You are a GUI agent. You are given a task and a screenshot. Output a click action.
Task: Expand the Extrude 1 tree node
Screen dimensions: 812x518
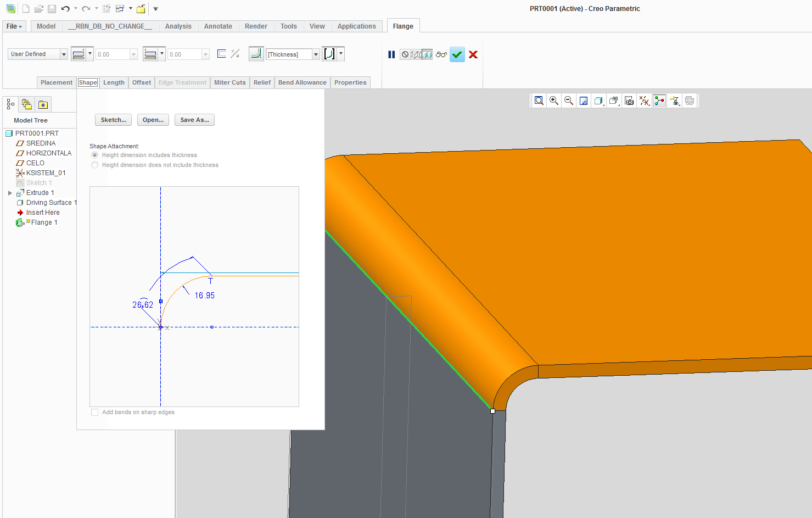point(10,193)
